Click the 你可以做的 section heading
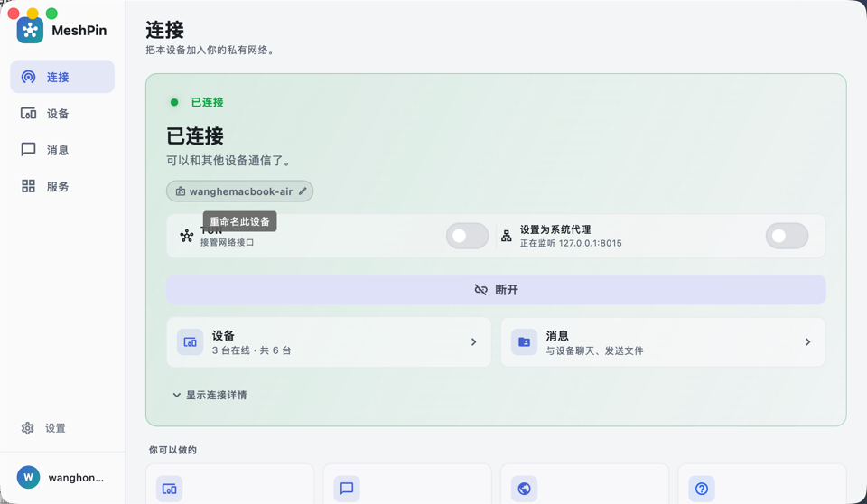This screenshot has width=867, height=504. tap(172, 450)
